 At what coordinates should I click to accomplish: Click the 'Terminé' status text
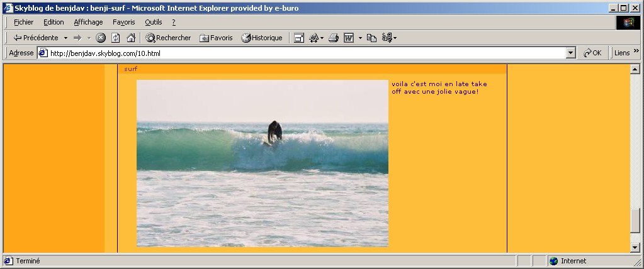tap(28, 261)
